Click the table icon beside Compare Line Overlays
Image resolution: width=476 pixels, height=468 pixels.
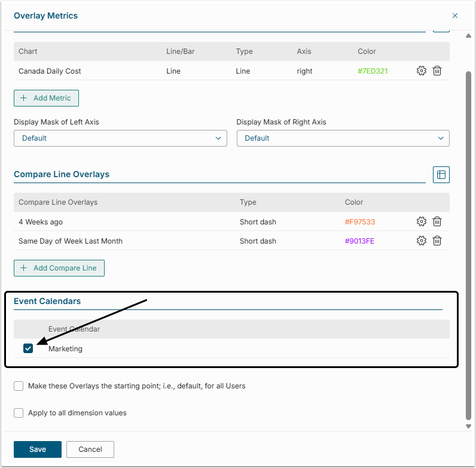[x=441, y=175]
